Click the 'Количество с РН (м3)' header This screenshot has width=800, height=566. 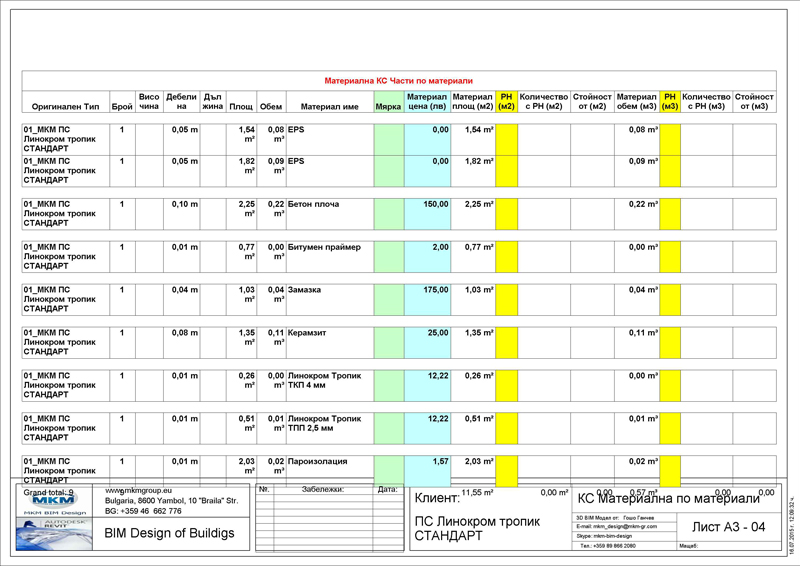coord(707,102)
